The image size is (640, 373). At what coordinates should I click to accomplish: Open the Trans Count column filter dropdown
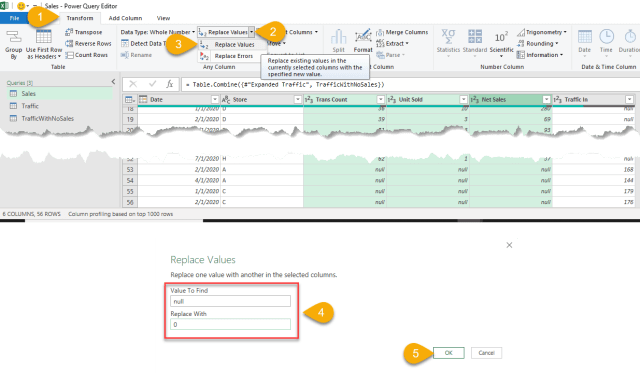point(380,99)
